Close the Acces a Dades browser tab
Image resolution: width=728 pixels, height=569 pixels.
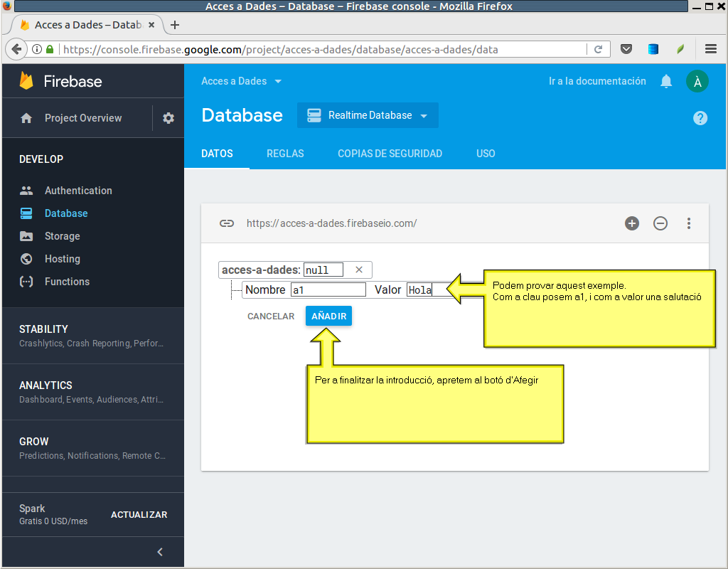(151, 25)
